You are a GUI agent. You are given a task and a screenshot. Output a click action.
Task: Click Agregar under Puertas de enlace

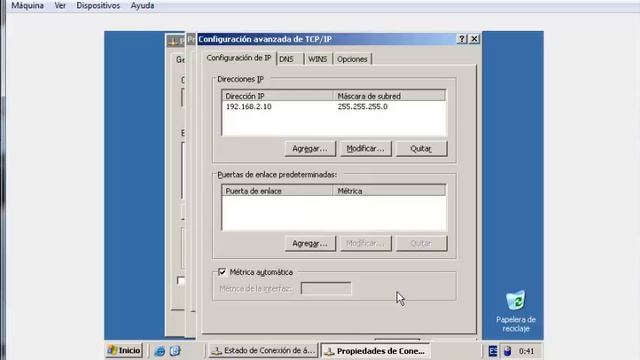[310, 244]
